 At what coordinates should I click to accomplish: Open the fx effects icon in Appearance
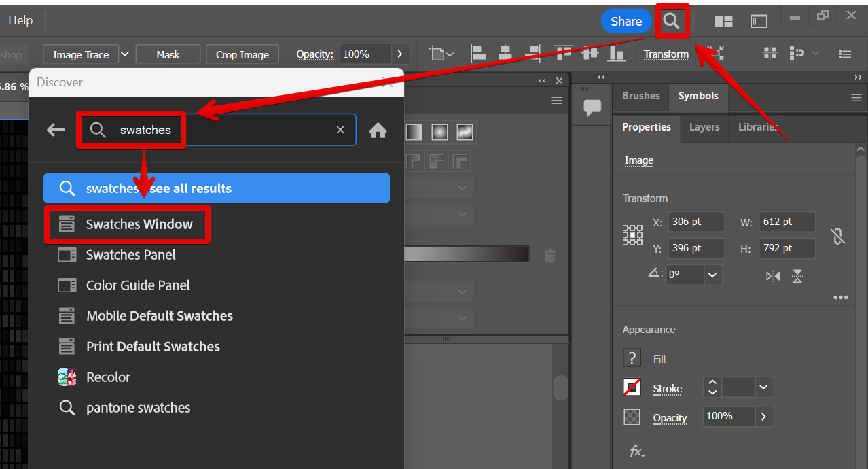636,451
